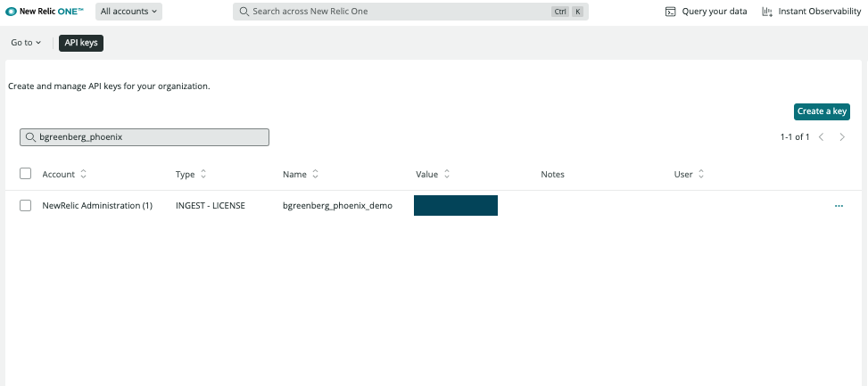The height and width of the screenshot is (386, 868).
Task: Click the magnifier icon in key filter
Action: (30, 137)
